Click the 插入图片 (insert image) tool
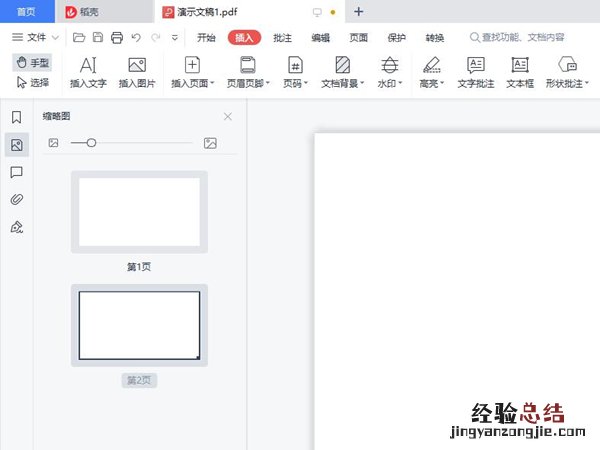Viewport: 600px width, 450px height. tap(137, 72)
